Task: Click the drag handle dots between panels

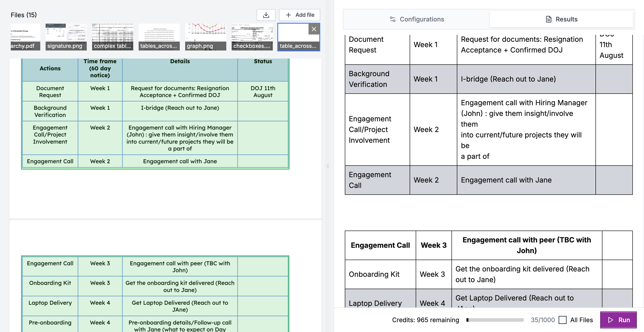Action: coord(328,166)
